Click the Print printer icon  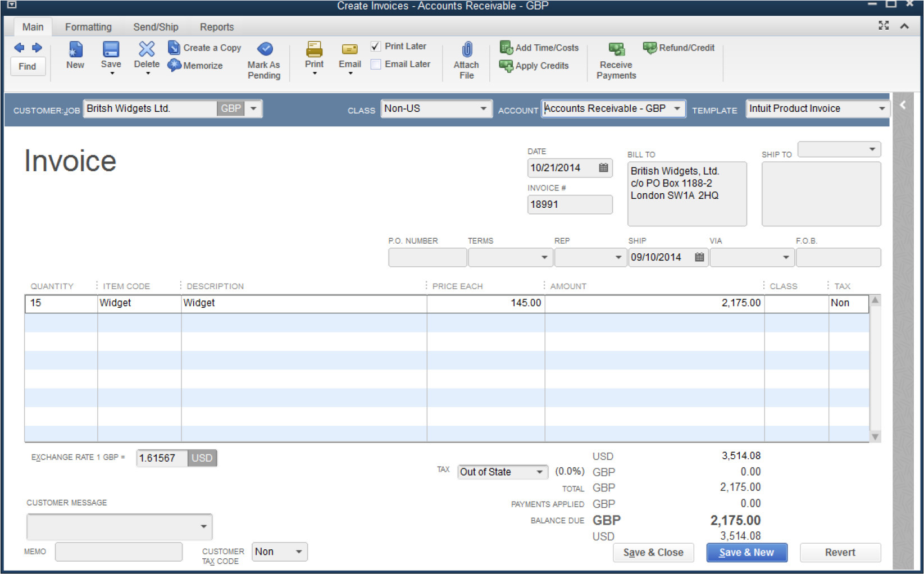[314, 49]
